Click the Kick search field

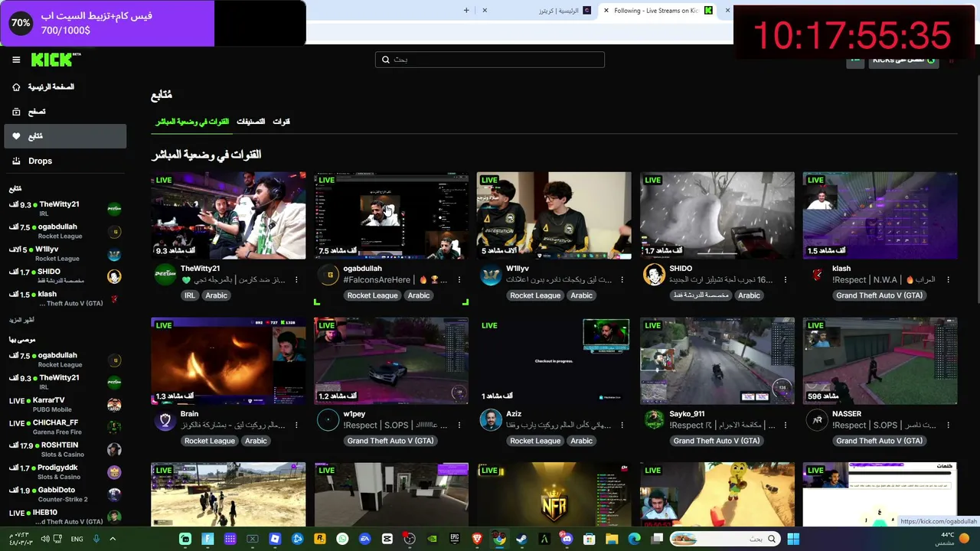[x=490, y=60]
